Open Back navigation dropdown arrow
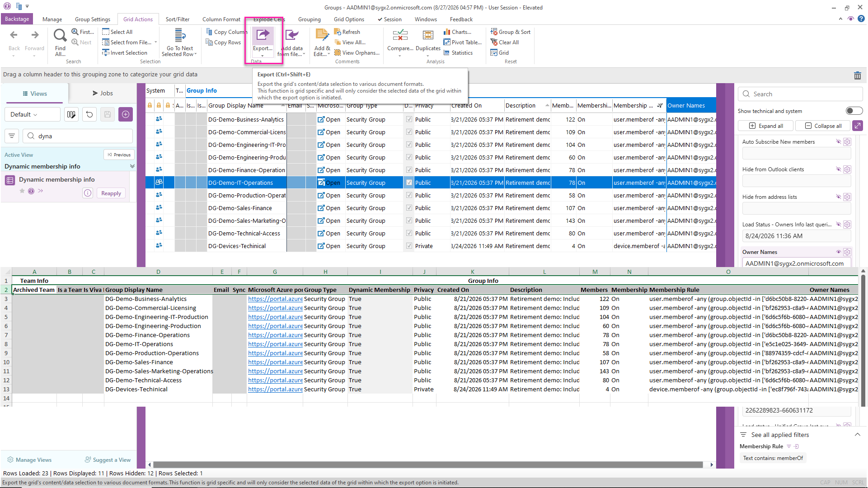 (x=14, y=56)
